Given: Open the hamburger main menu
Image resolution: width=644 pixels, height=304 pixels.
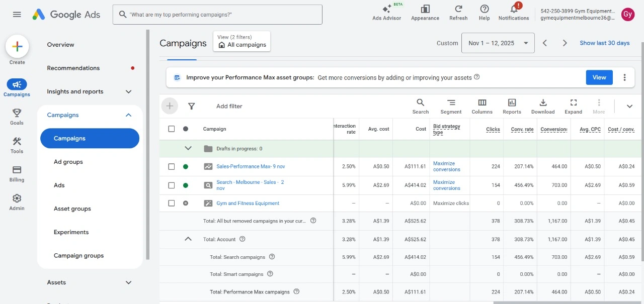Looking at the screenshot, I should coord(17,15).
